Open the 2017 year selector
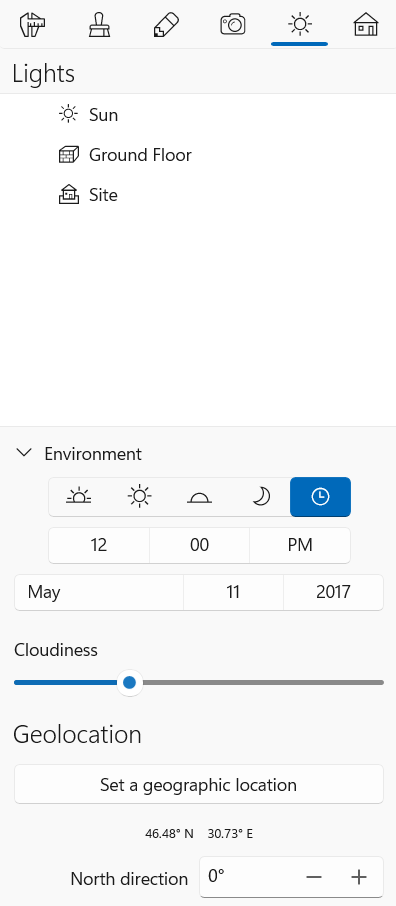The height and width of the screenshot is (906, 396). 333,592
